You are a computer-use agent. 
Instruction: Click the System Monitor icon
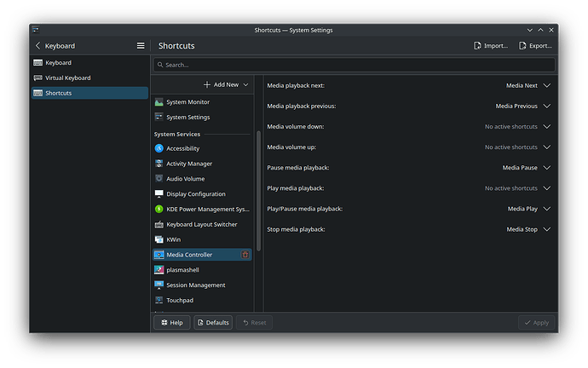click(159, 102)
